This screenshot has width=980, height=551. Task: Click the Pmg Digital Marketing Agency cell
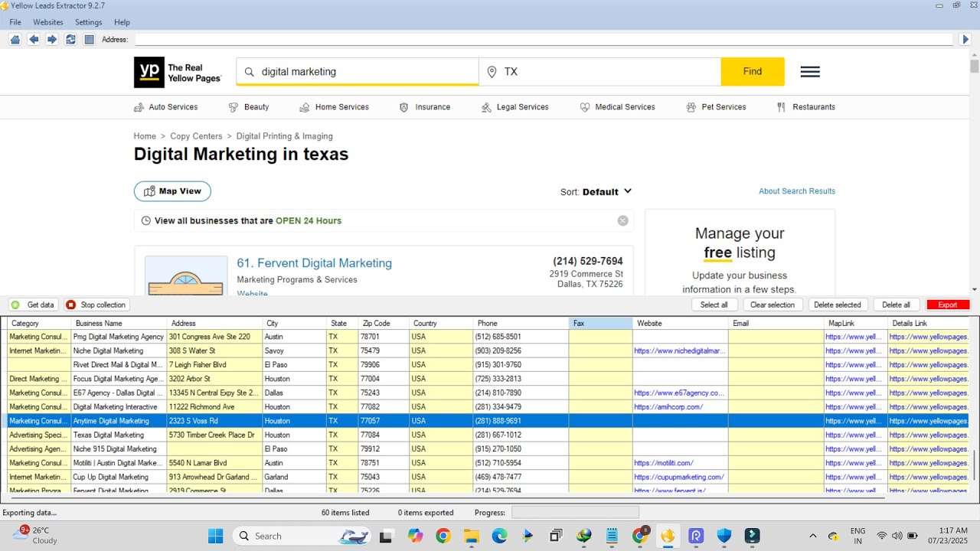pyautogui.click(x=119, y=337)
